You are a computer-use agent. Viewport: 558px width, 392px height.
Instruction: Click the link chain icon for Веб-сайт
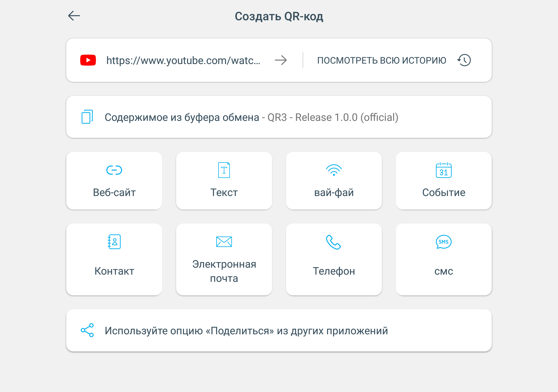click(114, 170)
